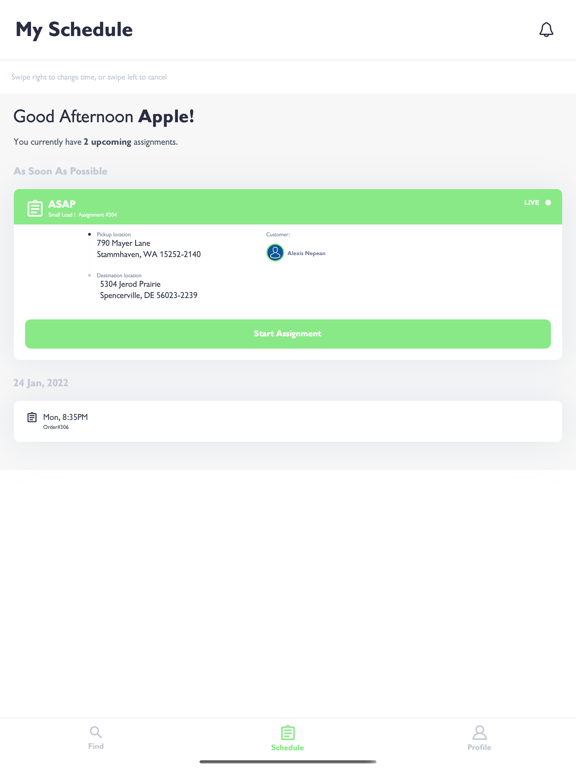This screenshot has width=576, height=768.
Task: Switch to the Find tab label
Action: coord(96,746)
